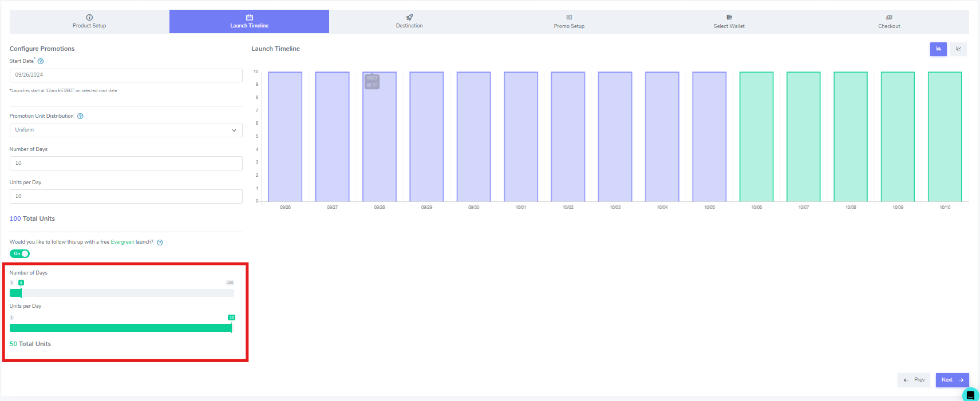Click the Evergreen Number of Days slider
980x401 pixels.
point(122,293)
